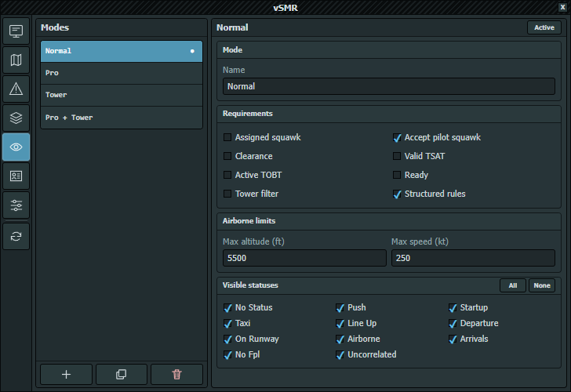Uncheck Line Up visible status
Viewport: 571px width, 392px height.
340,323
